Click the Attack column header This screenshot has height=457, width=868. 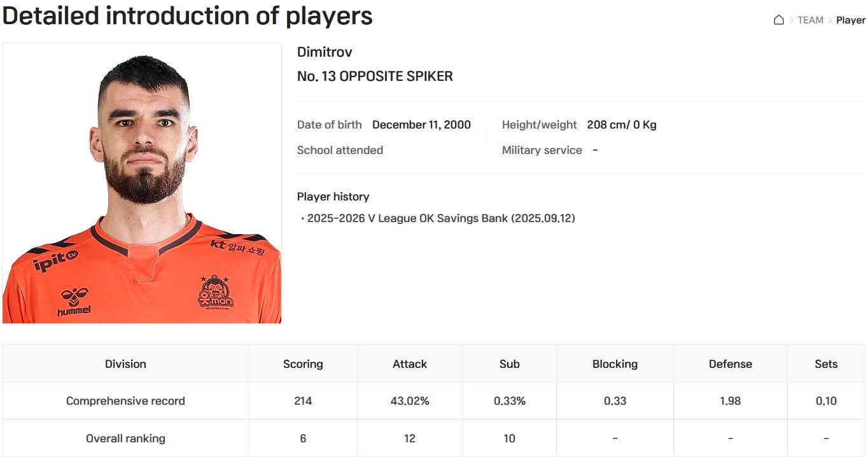click(410, 364)
